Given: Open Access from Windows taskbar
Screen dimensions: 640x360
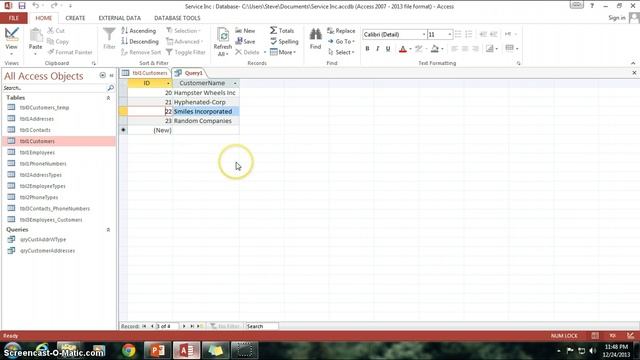Looking at the screenshot, I should (187, 350).
